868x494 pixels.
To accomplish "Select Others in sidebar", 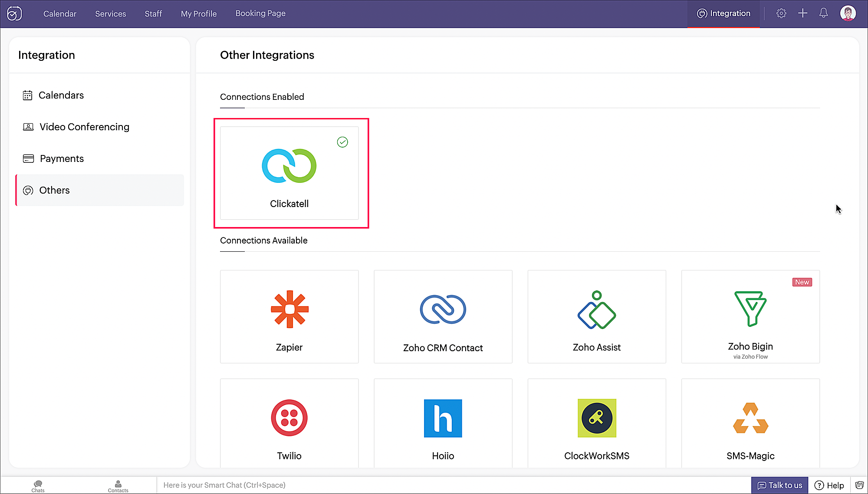I will (99, 190).
